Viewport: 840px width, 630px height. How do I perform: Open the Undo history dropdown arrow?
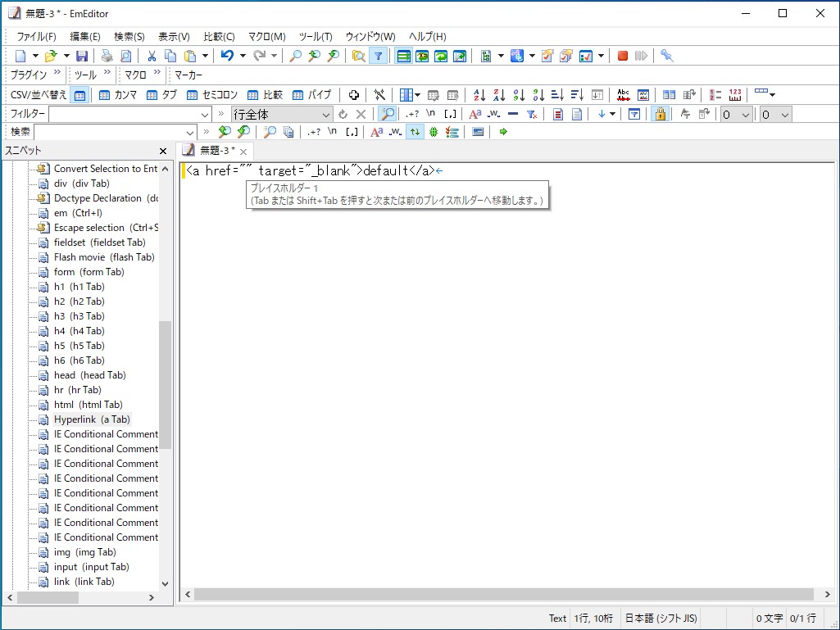(x=243, y=56)
